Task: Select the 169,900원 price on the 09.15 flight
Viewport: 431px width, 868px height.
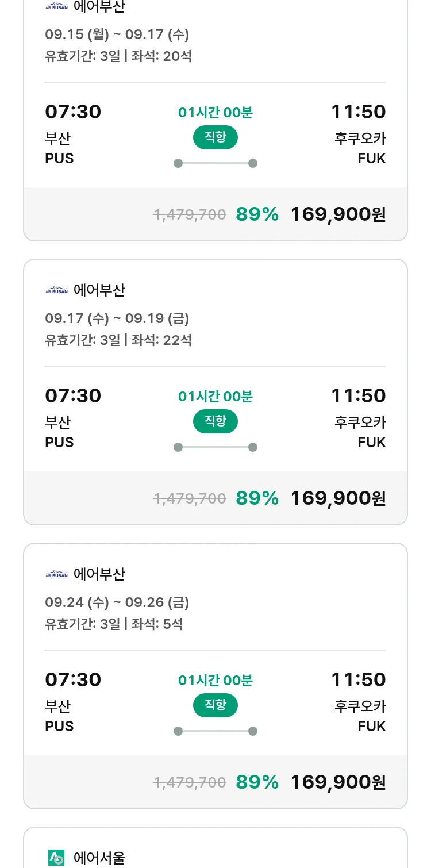Action: point(338,214)
